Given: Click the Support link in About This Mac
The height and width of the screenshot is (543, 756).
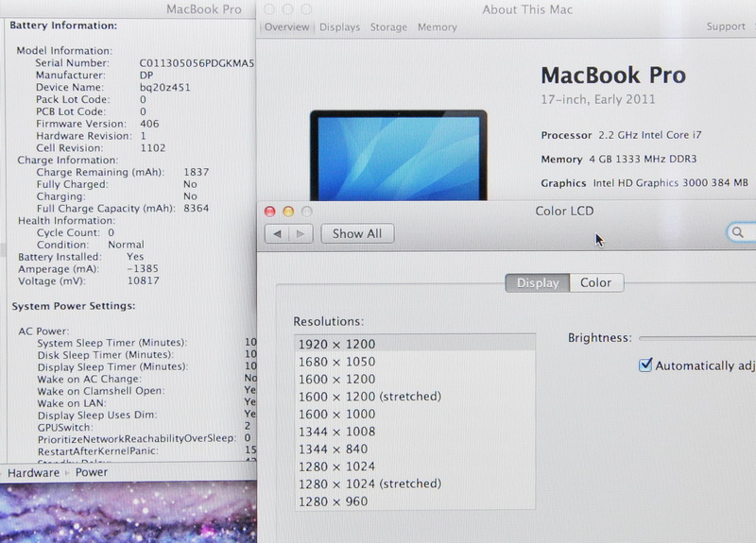Looking at the screenshot, I should pos(726,26).
